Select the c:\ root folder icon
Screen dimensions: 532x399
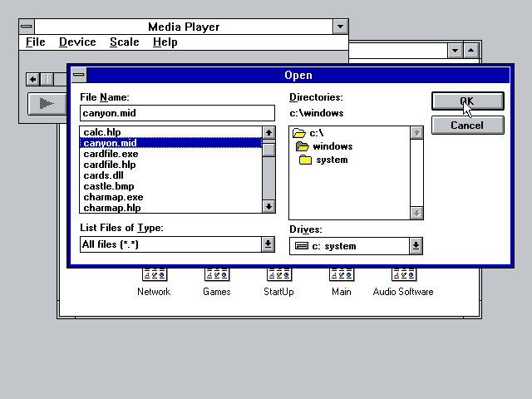point(299,133)
